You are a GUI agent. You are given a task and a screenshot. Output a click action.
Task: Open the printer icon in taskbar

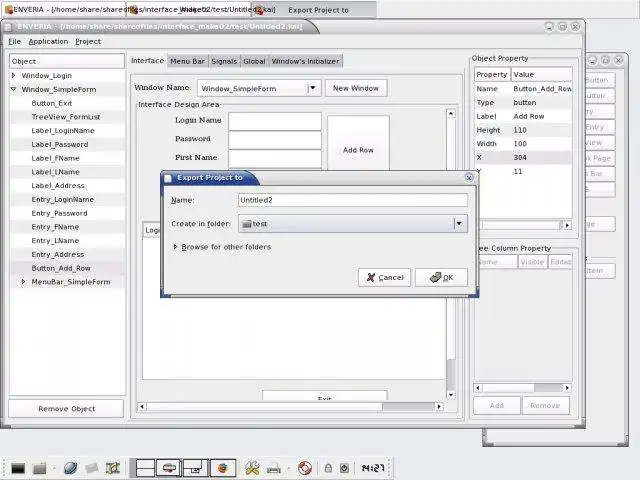coord(273,468)
